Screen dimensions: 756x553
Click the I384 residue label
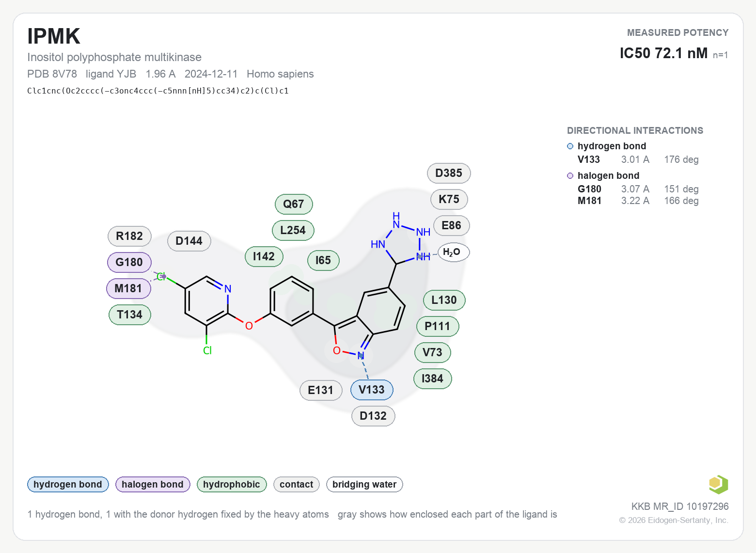(433, 379)
